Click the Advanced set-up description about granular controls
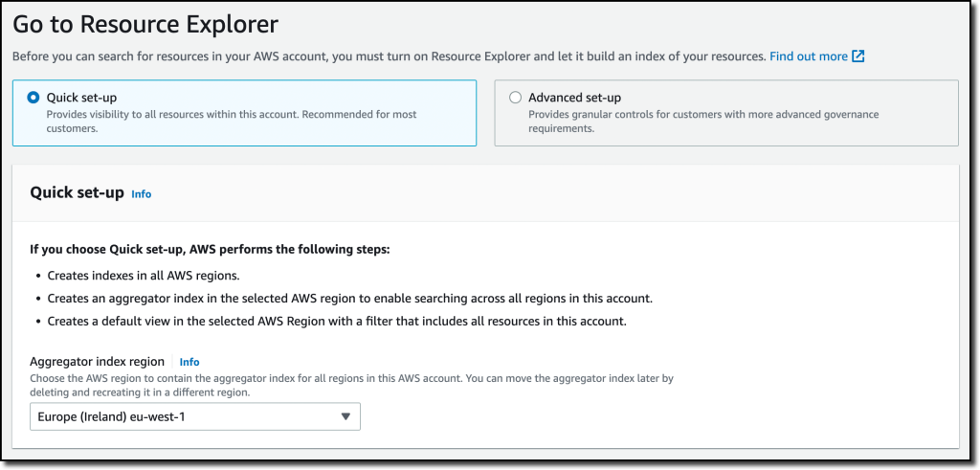 click(x=703, y=122)
